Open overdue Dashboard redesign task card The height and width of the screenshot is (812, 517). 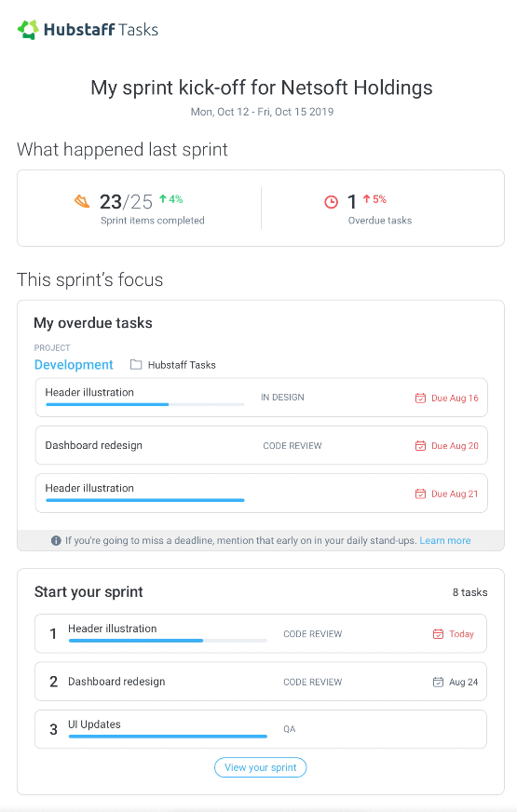coord(262,445)
